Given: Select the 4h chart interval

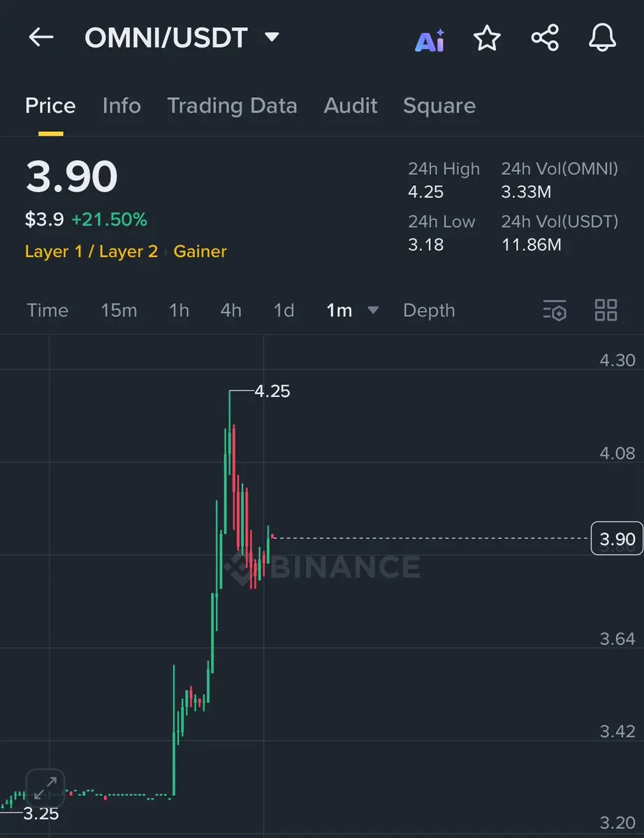Looking at the screenshot, I should pyautogui.click(x=230, y=310).
